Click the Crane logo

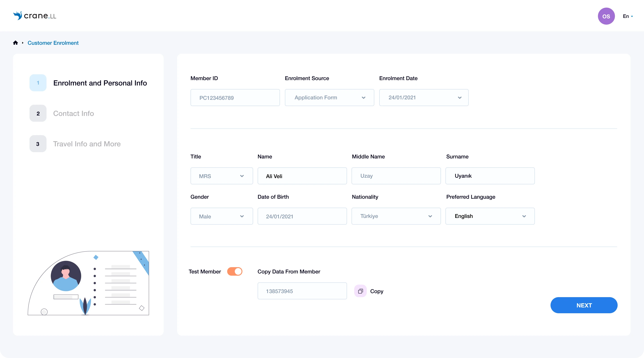click(35, 16)
